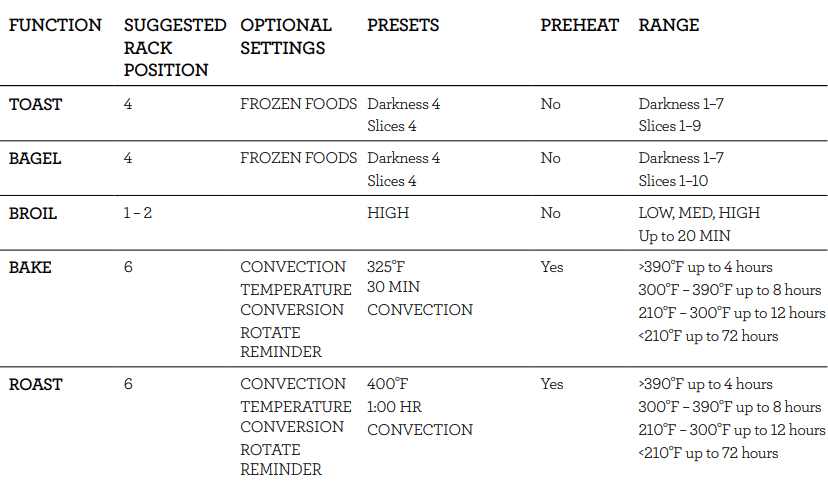Click the TOAST function row label
Image resolution: width=828 pixels, height=482 pixels.
[x=36, y=104]
